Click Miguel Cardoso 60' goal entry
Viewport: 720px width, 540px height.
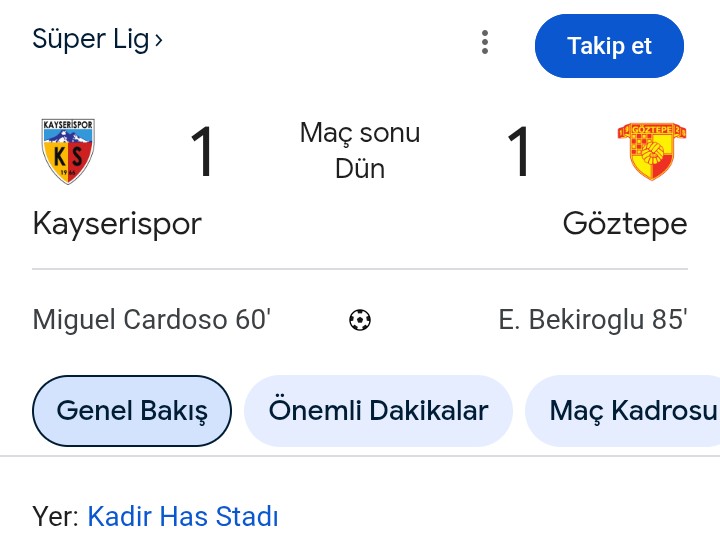click(x=152, y=320)
